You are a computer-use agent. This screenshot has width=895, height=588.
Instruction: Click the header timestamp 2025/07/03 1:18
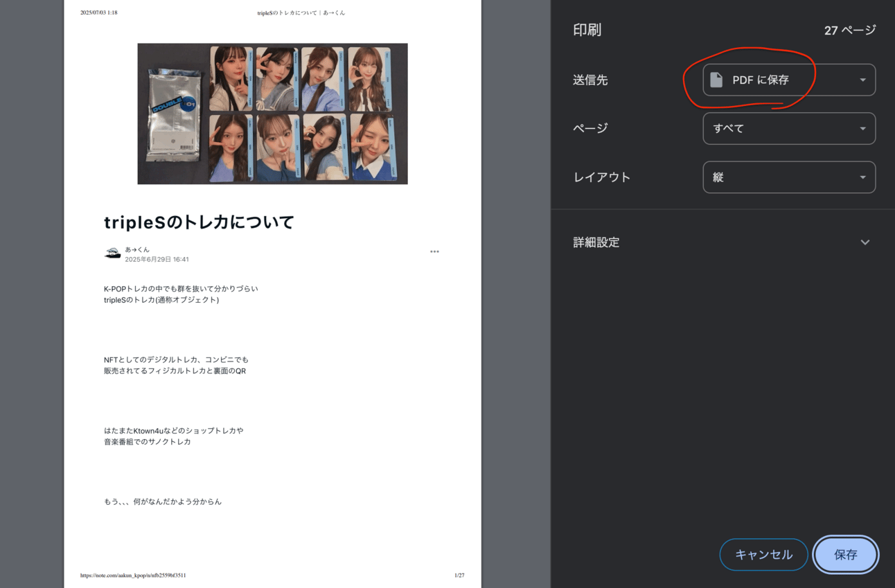(x=98, y=12)
